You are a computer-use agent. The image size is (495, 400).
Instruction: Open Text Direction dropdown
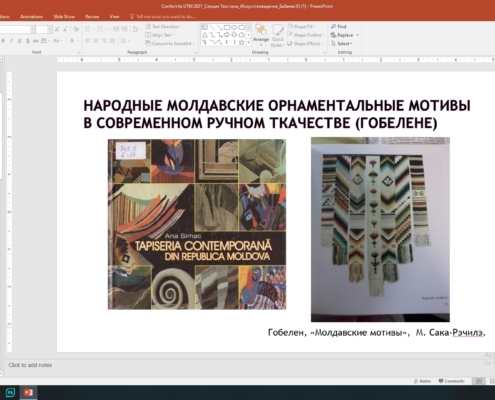[164, 26]
